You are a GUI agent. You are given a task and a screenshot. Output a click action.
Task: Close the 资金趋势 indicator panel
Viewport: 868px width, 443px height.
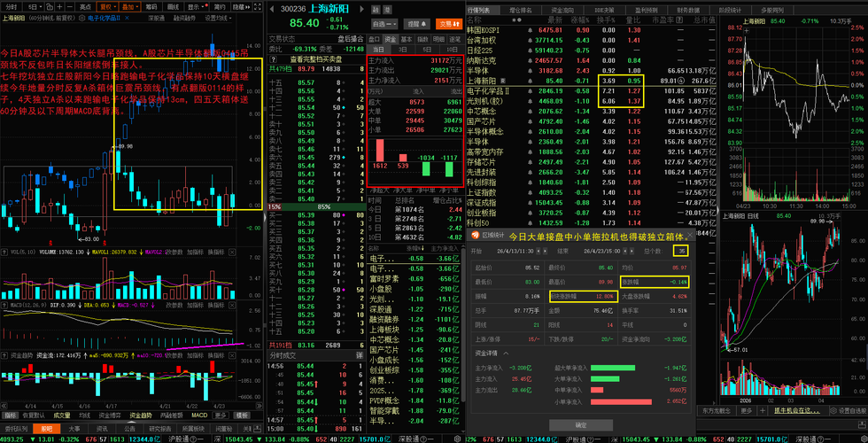pyautogui.click(x=232, y=355)
